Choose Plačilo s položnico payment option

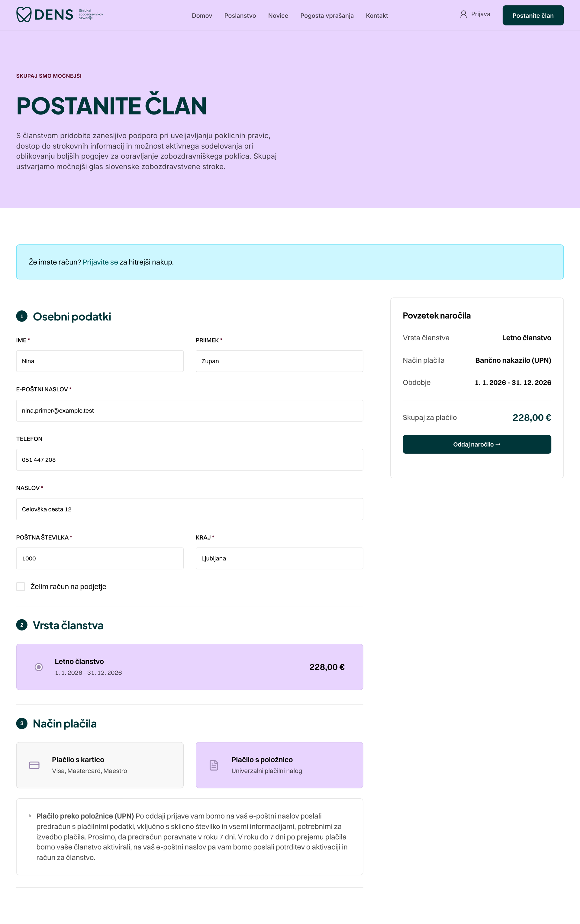pos(279,765)
